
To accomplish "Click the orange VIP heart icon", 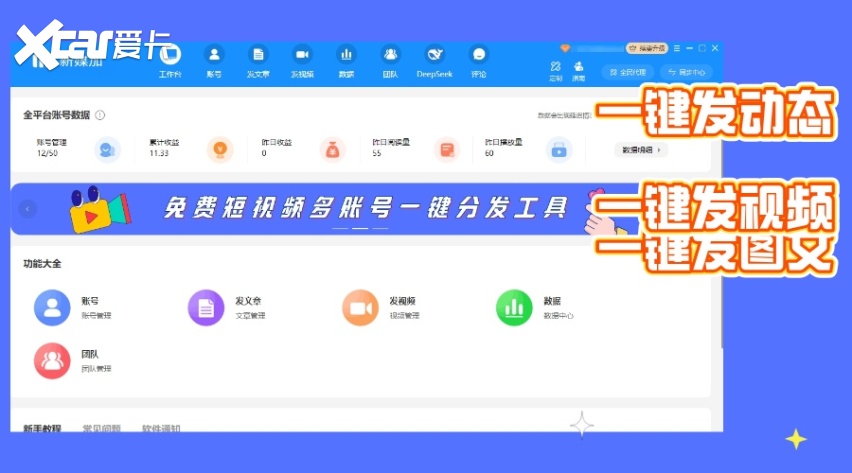I will click(x=565, y=48).
